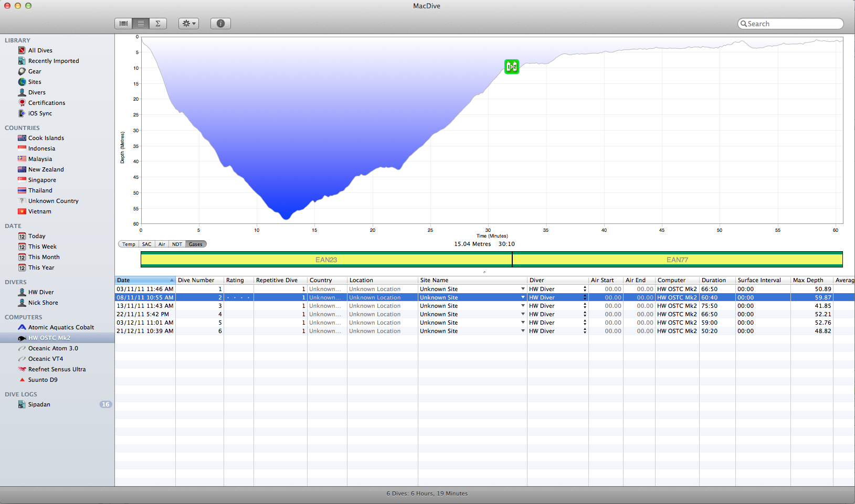Switch to the NDT graph tab
Viewport: 855px width, 504px height.
point(177,244)
